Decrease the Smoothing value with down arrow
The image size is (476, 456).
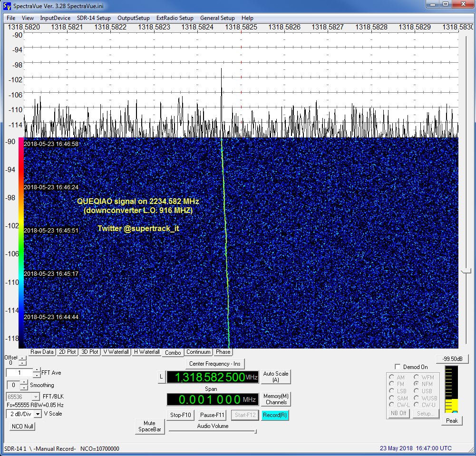pos(24,388)
